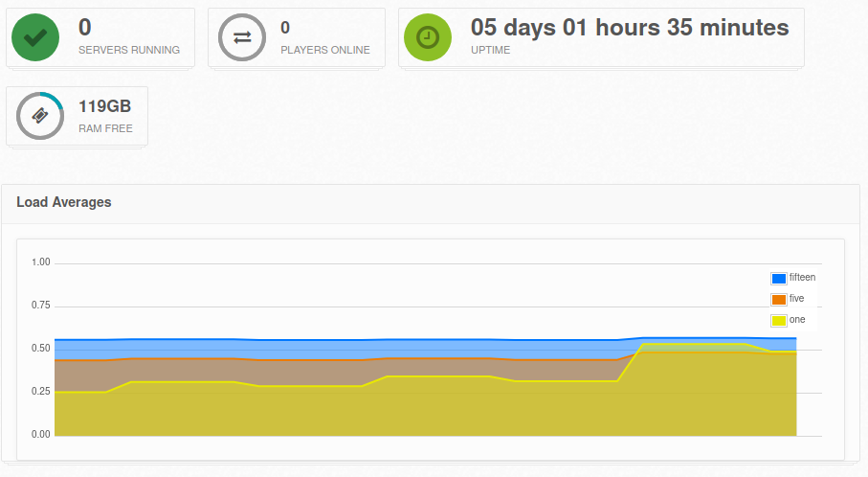This screenshot has width=868, height=477.
Task: Click the 119GB value
Action: point(104,105)
